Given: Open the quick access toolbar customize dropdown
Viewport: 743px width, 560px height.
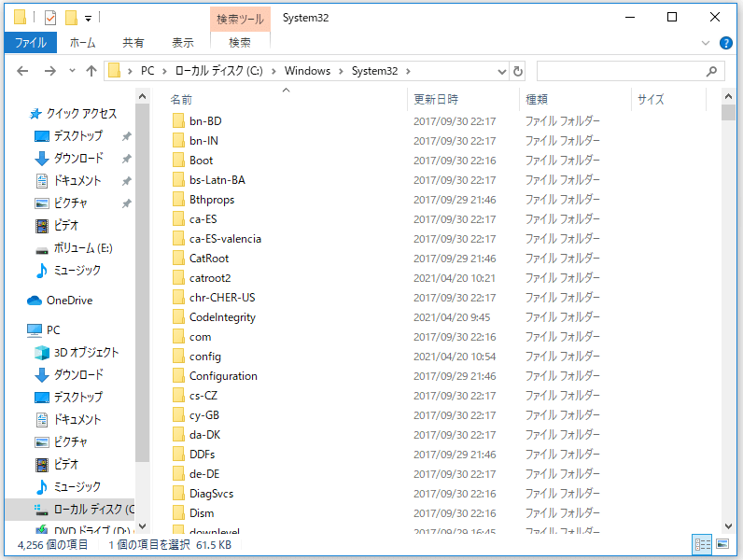Looking at the screenshot, I should pos(88,18).
